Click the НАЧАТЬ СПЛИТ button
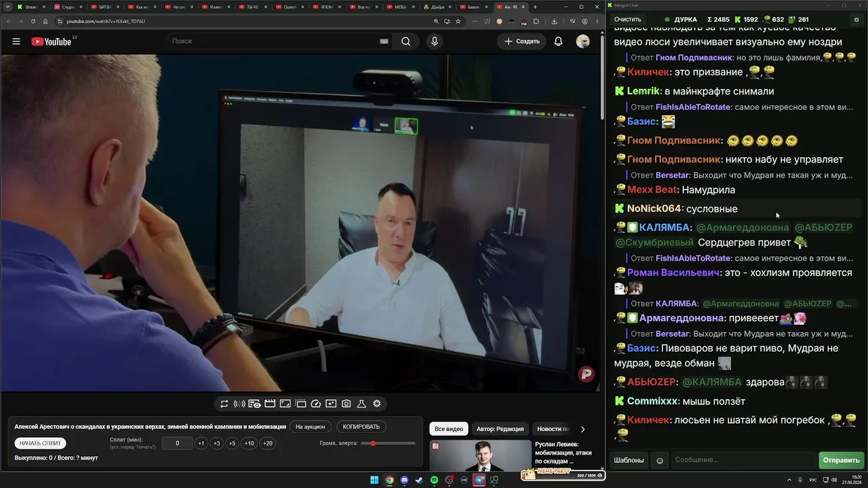Image resolution: width=868 pixels, height=488 pixels. (x=41, y=443)
